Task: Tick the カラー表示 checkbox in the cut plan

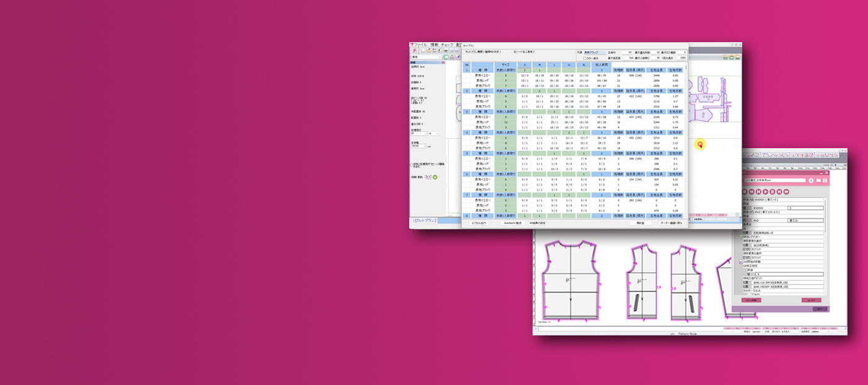Action: point(585,58)
